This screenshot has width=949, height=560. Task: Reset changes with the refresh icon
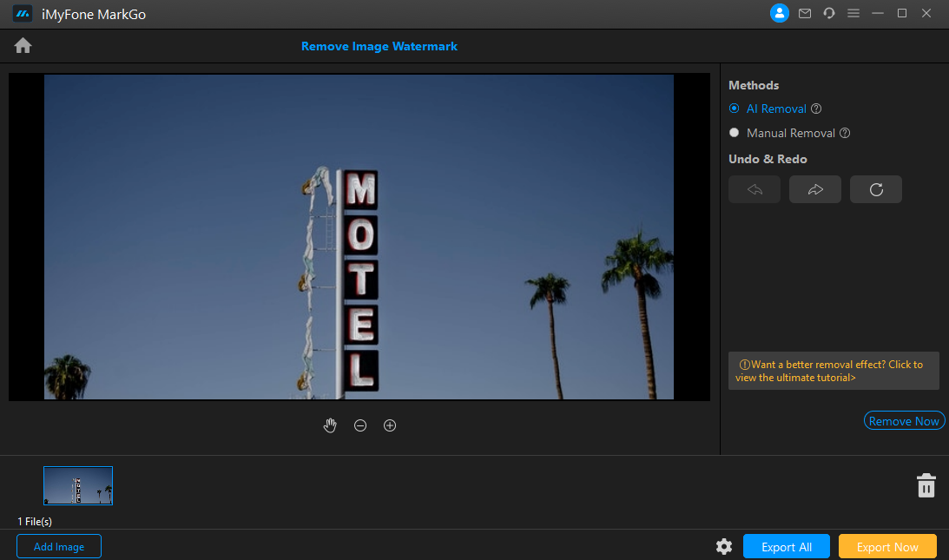pyautogui.click(x=875, y=189)
